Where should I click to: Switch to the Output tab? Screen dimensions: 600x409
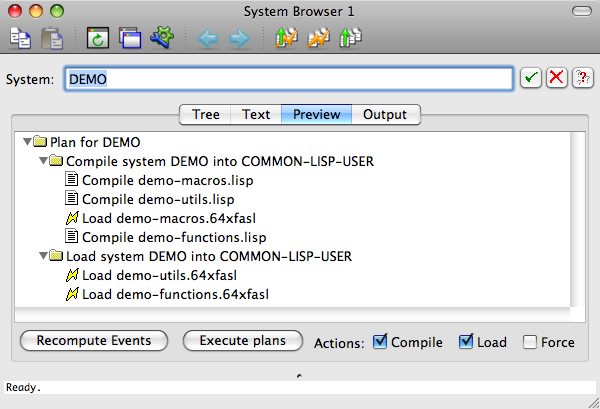(384, 114)
